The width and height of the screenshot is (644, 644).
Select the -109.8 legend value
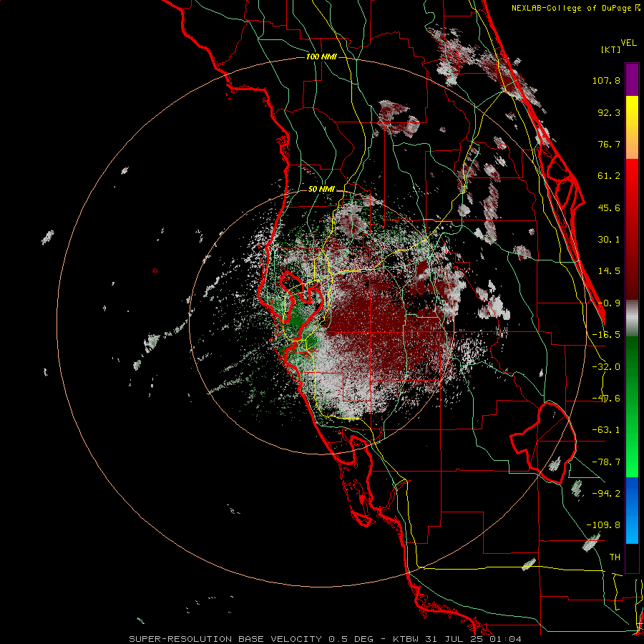click(x=603, y=525)
